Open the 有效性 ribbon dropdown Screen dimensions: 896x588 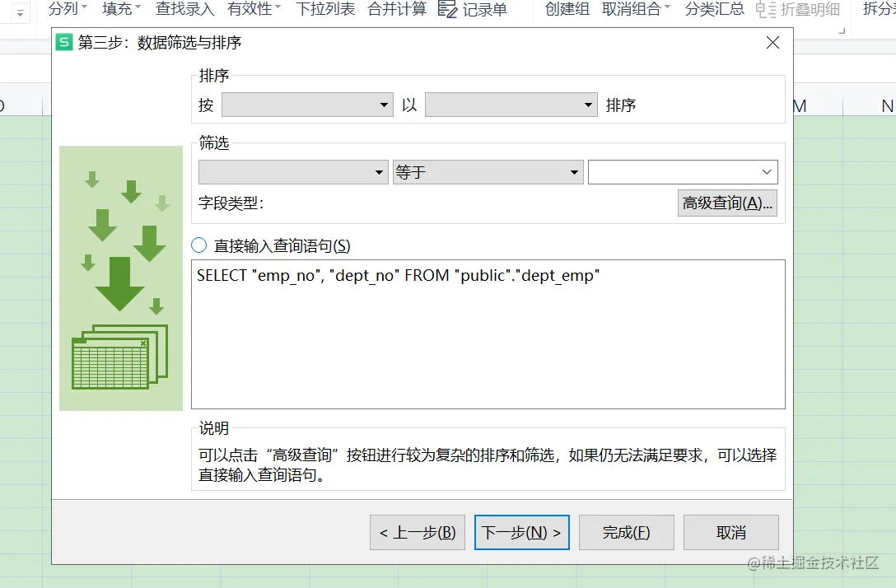click(x=254, y=8)
